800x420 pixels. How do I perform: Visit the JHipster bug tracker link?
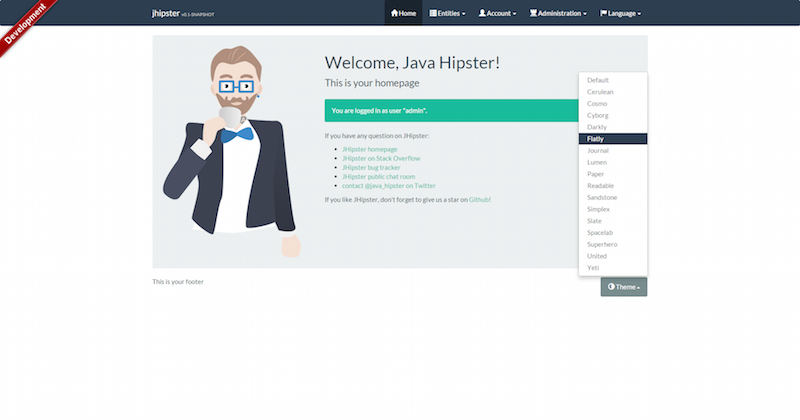click(x=372, y=167)
